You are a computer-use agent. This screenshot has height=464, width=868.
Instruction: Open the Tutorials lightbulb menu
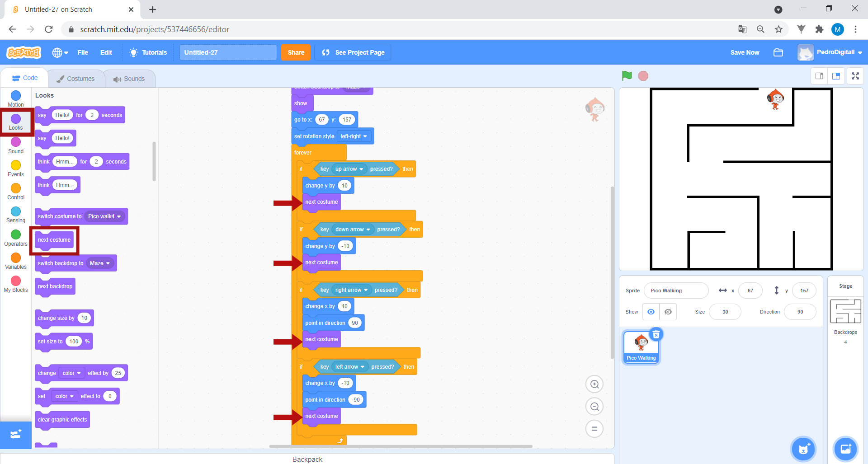[x=148, y=52]
